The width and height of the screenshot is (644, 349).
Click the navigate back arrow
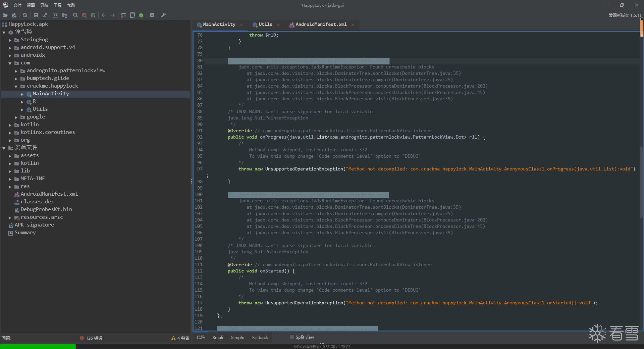(x=104, y=15)
